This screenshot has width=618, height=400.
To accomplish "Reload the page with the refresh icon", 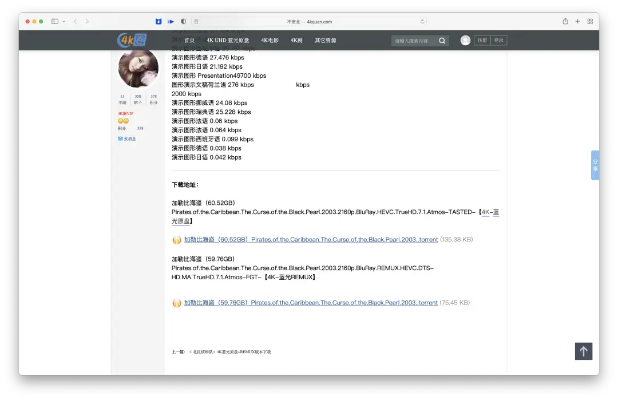I will click(x=422, y=22).
